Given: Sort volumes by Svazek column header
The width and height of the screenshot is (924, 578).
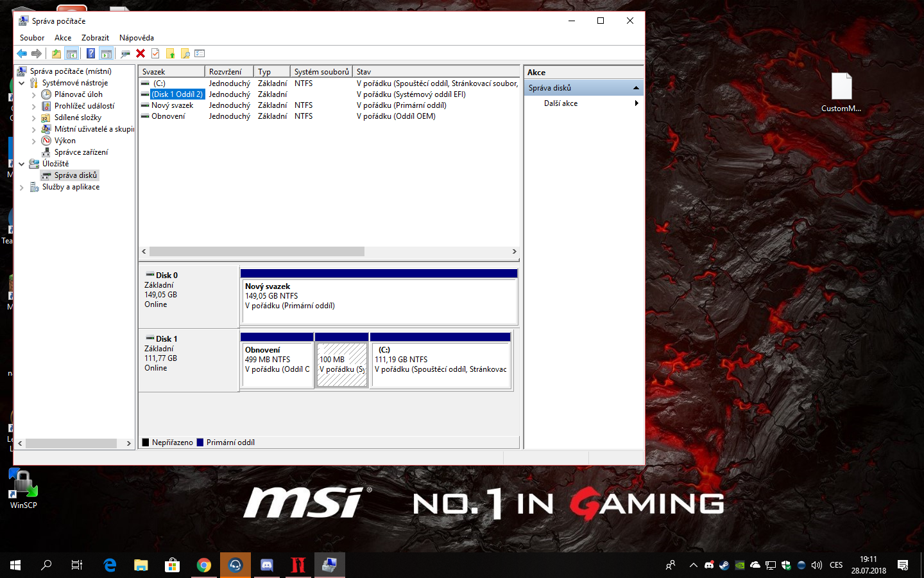Looking at the screenshot, I should (171, 72).
